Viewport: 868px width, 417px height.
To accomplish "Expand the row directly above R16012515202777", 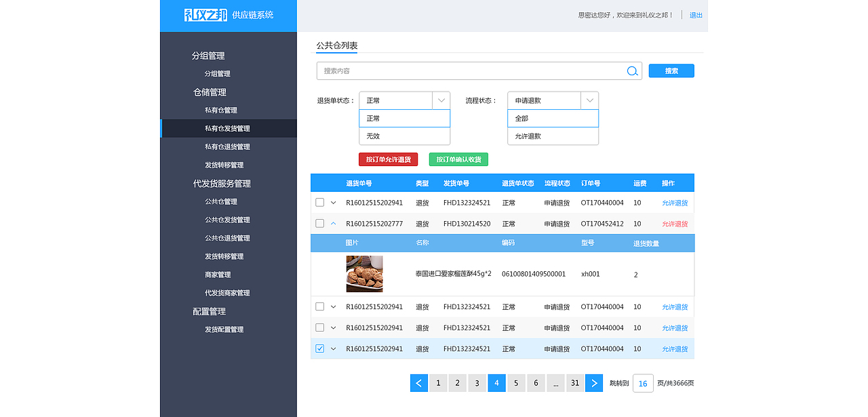I will (x=333, y=202).
